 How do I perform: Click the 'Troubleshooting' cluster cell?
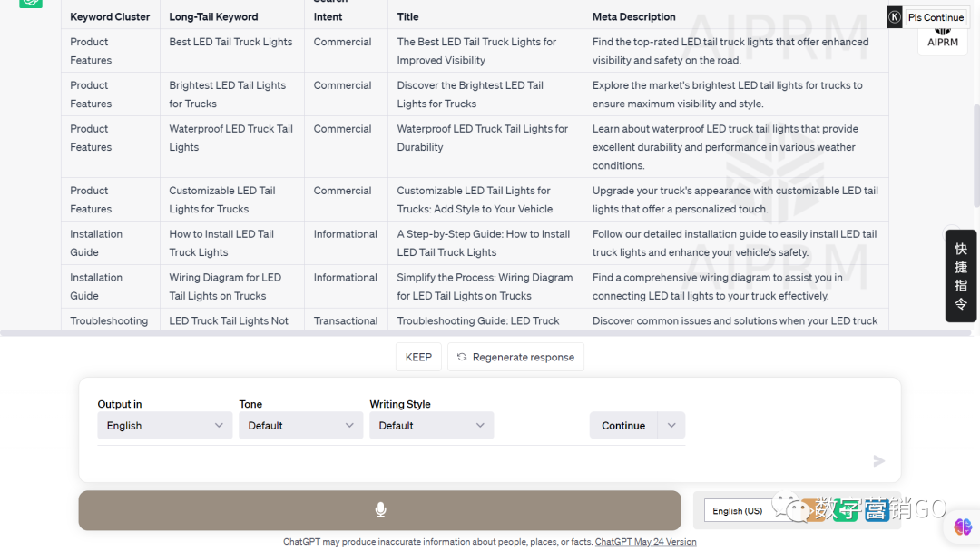109,320
